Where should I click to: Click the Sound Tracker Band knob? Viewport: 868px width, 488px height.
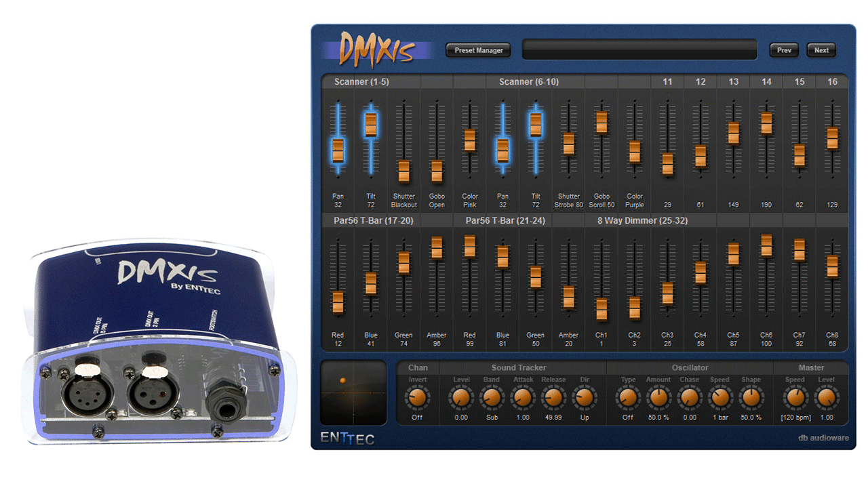coord(492,398)
